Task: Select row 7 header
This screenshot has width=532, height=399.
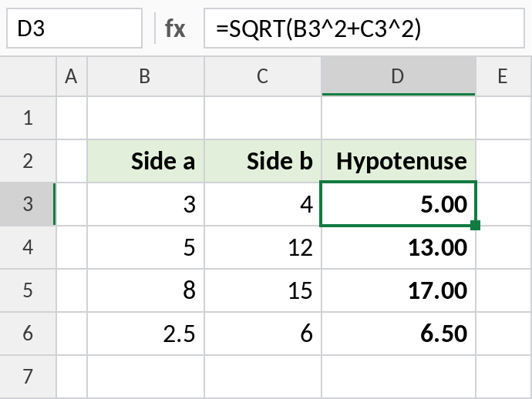Action: tap(28, 377)
